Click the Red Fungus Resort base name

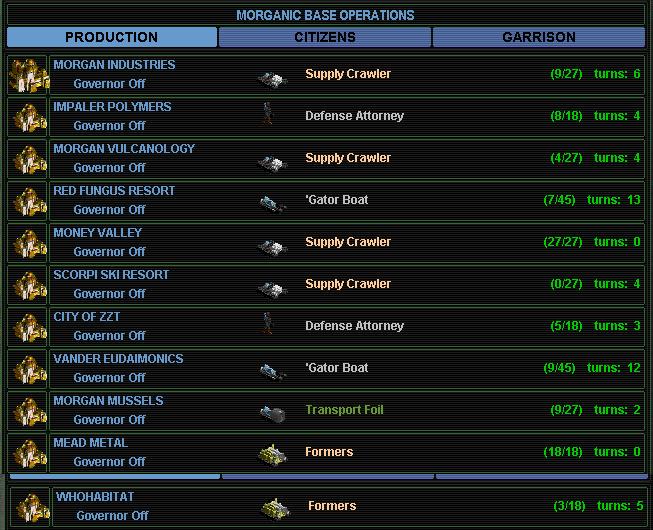coord(114,190)
